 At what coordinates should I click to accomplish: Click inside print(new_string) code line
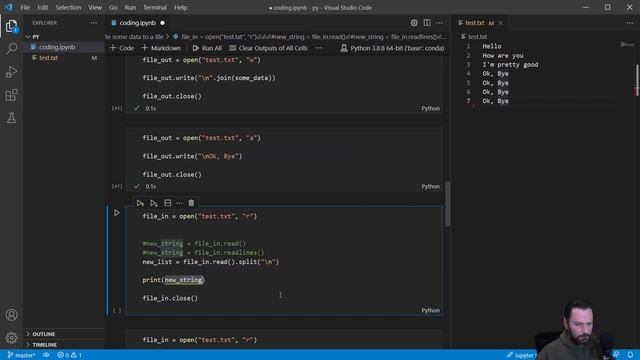pyautogui.click(x=173, y=280)
